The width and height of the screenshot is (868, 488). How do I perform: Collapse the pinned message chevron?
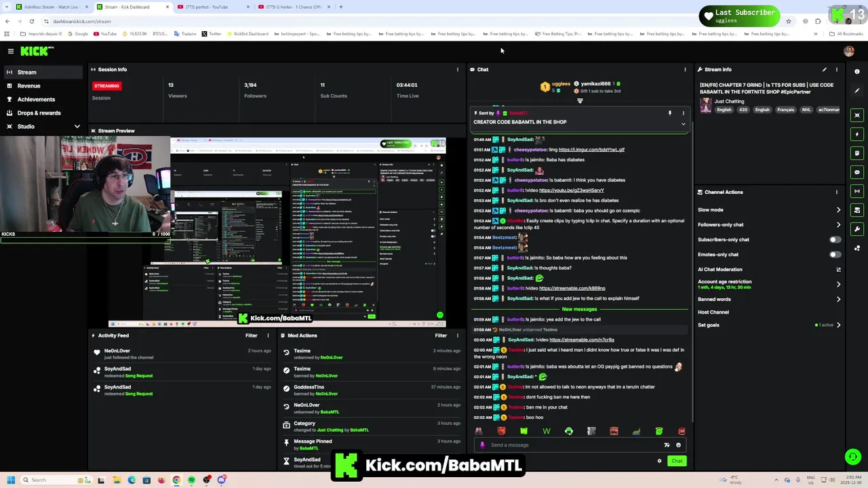click(683, 124)
